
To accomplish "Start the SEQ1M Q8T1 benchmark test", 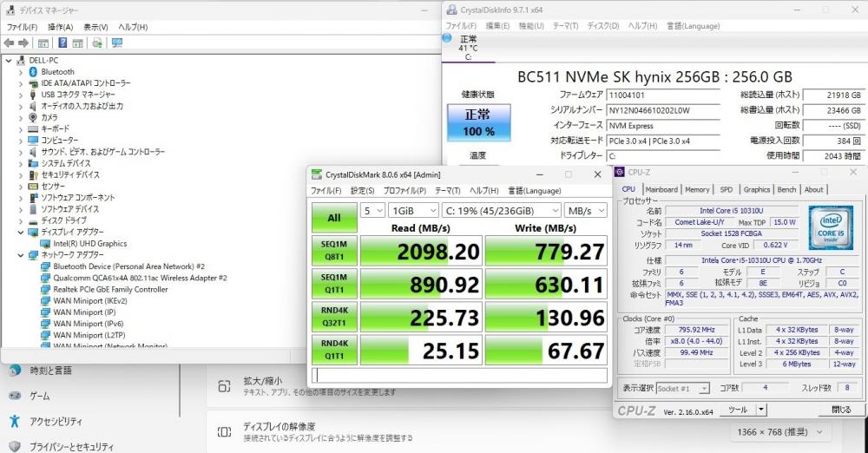I will pos(333,252).
